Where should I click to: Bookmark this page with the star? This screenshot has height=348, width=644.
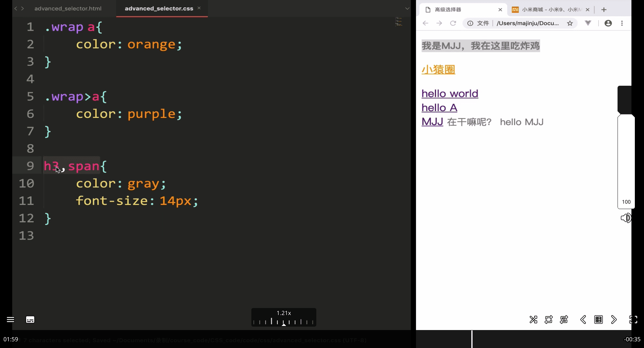(570, 23)
